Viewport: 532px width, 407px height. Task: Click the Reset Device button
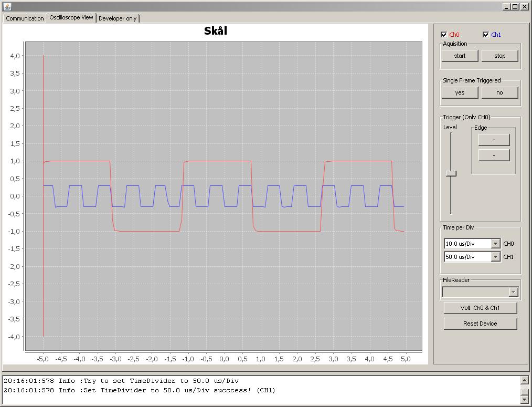480,323
